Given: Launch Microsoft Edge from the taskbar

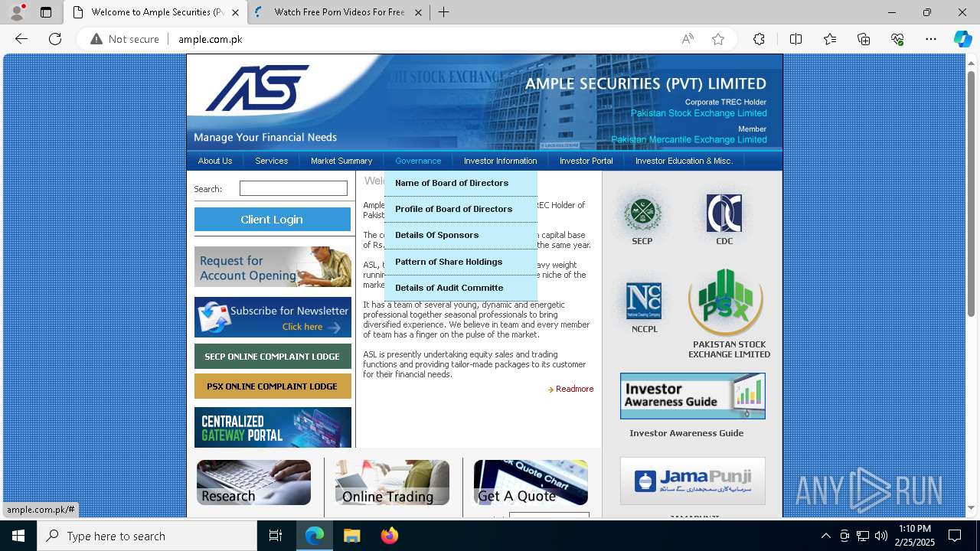Looking at the screenshot, I should 315,536.
